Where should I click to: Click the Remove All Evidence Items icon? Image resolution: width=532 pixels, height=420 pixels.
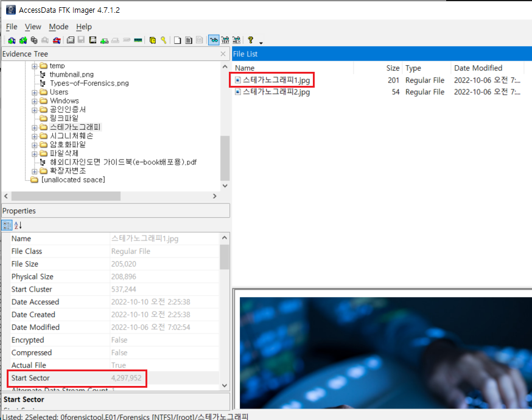pyautogui.click(x=57, y=40)
